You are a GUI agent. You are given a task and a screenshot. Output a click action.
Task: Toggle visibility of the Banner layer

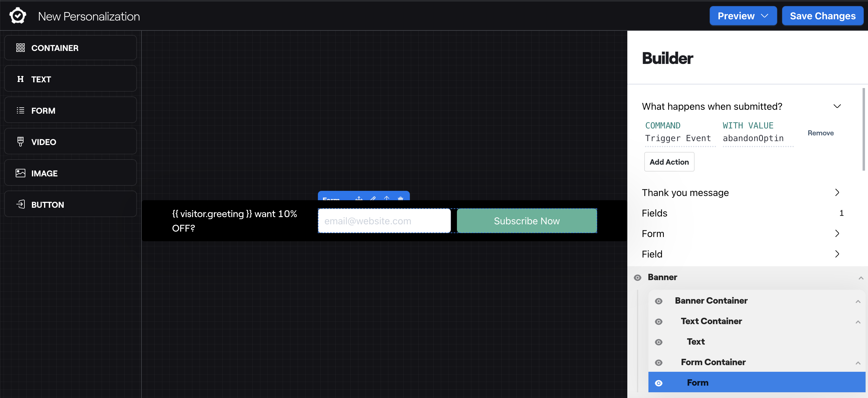pyautogui.click(x=638, y=278)
